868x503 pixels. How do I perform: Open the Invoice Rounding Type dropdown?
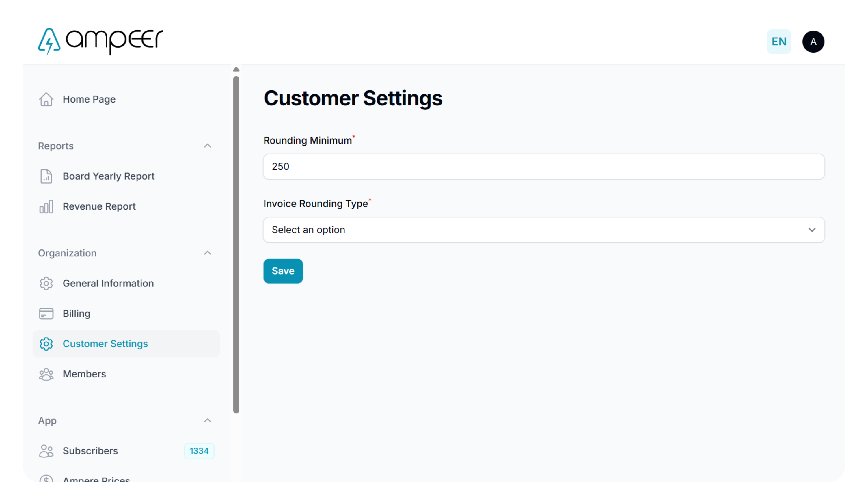pos(544,230)
